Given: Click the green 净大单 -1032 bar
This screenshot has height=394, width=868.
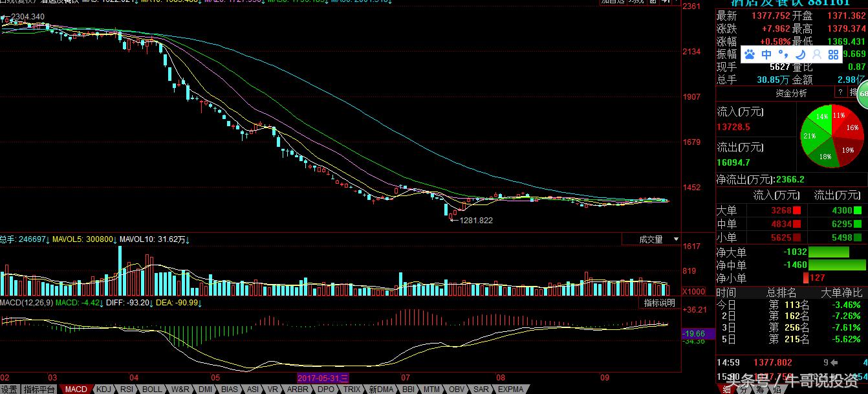Looking at the screenshot, I should point(829,252).
